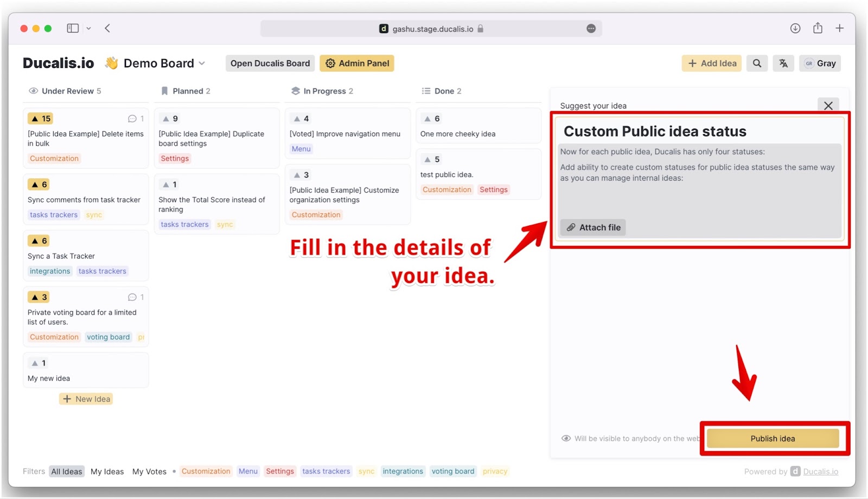868x499 pixels.
Task: Open comments on Delete items in bulk
Action: 136,118
